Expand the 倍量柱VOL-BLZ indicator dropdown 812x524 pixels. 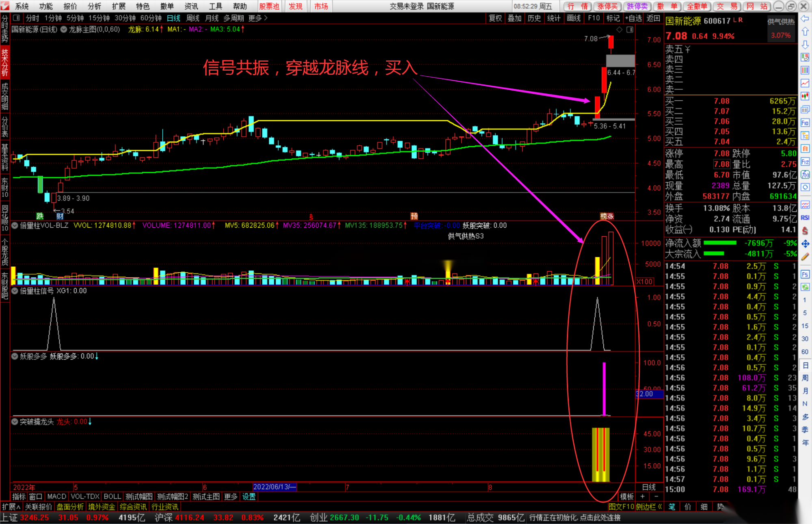click(15, 226)
